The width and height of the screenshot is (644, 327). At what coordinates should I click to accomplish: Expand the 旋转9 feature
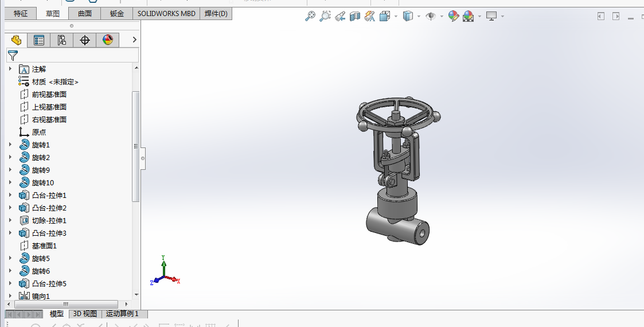click(10, 170)
